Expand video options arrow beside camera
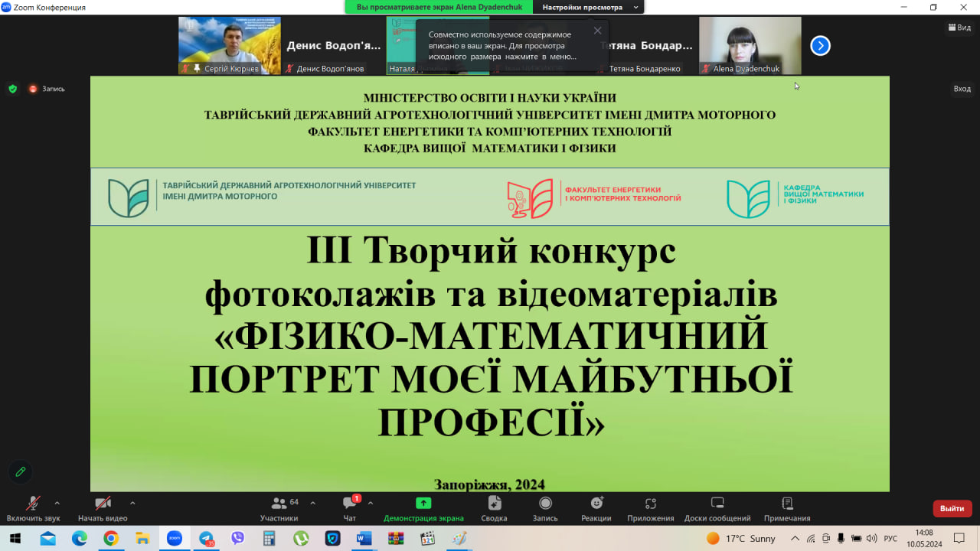Screen dimensions: 980x551 132,503
